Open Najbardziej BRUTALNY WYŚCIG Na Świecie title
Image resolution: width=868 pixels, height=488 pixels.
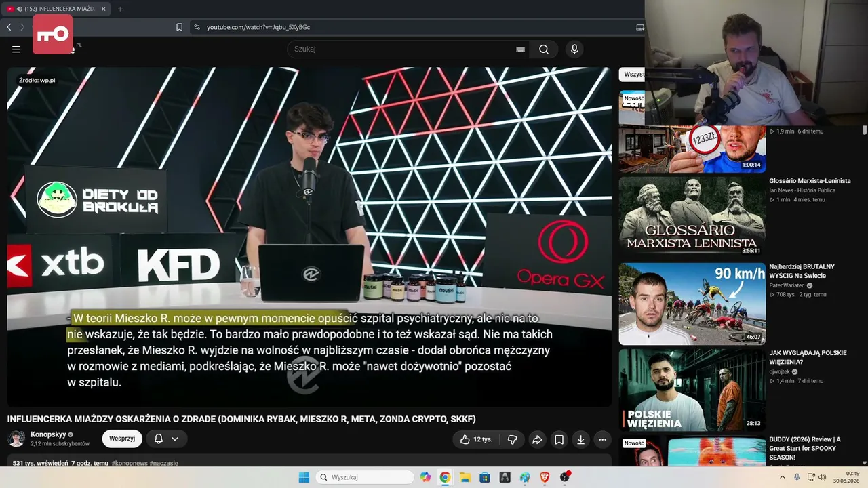(x=802, y=271)
